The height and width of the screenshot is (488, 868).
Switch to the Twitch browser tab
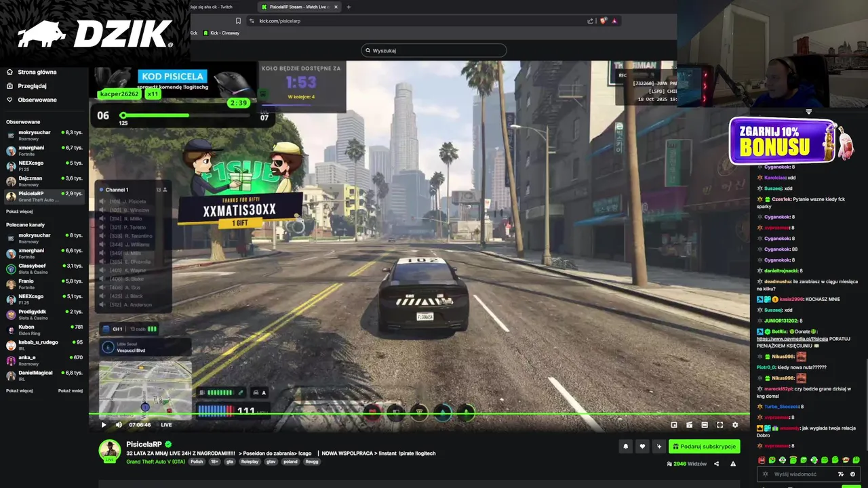[x=212, y=7]
